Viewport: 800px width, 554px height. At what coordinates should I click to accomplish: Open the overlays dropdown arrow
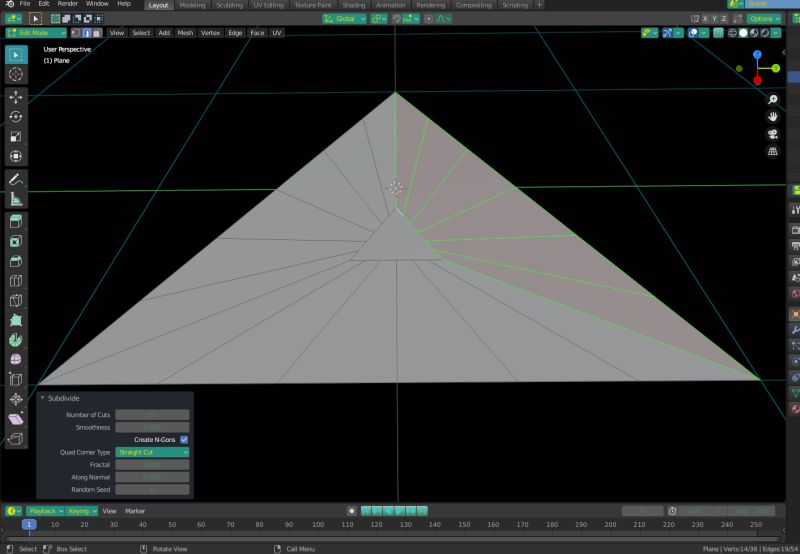tap(704, 33)
